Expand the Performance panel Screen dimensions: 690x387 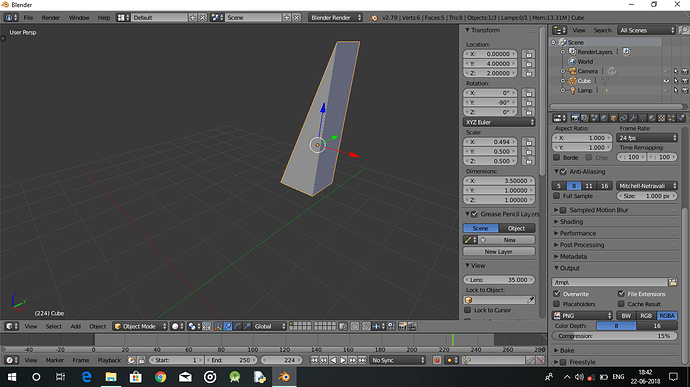577,233
